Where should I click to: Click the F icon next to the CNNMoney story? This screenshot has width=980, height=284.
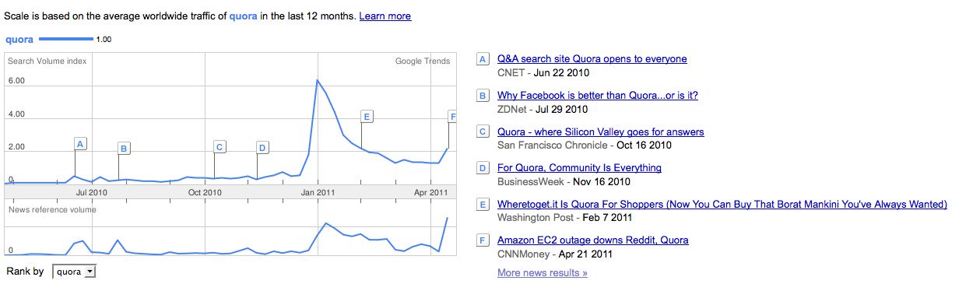tap(483, 240)
